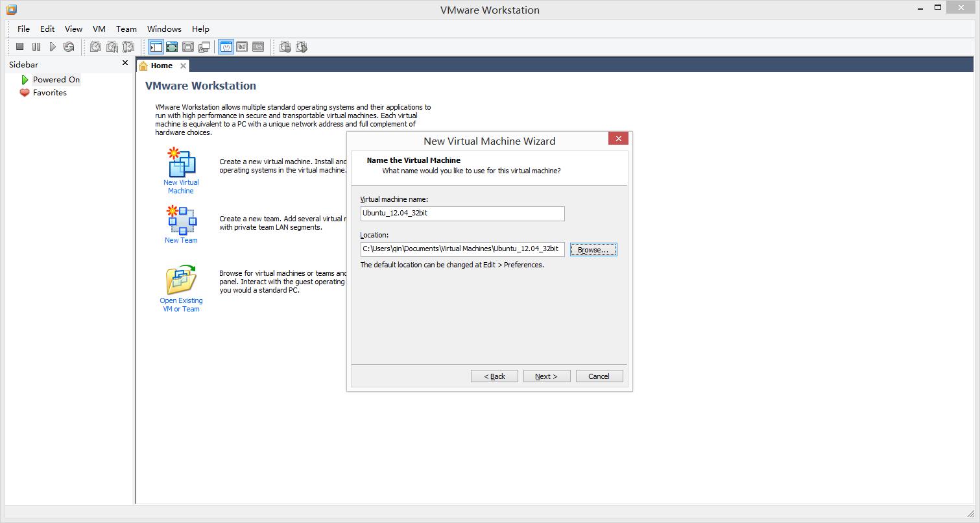Click the VMware application icon in title bar
The width and height of the screenshot is (980, 523).
point(12,10)
